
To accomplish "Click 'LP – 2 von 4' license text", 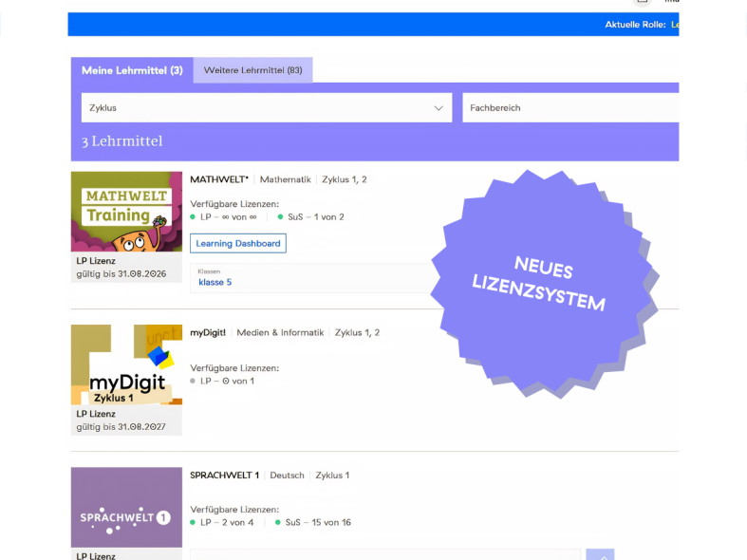I will pyautogui.click(x=227, y=522).
